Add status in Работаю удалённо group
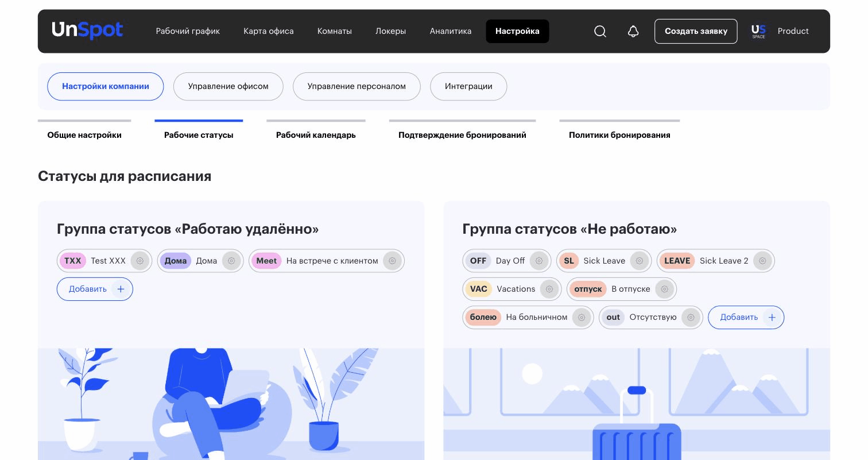Image resolution: width=868 pixels, height=460 pixels. [95, 289]
